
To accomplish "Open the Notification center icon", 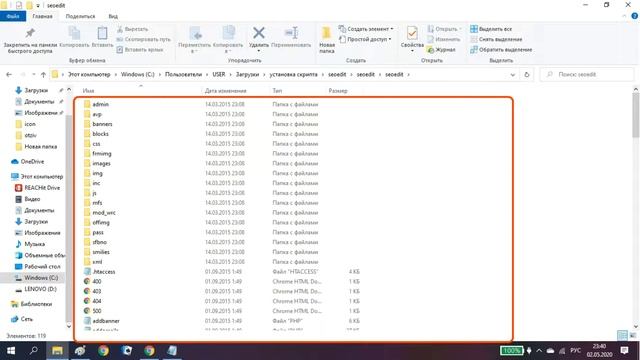I will [624, 351].
